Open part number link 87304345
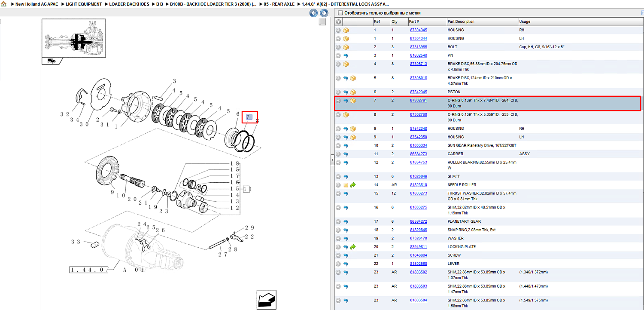Viewport: 644px width, 310px height. pyautogui.click(x=418, y=30)
